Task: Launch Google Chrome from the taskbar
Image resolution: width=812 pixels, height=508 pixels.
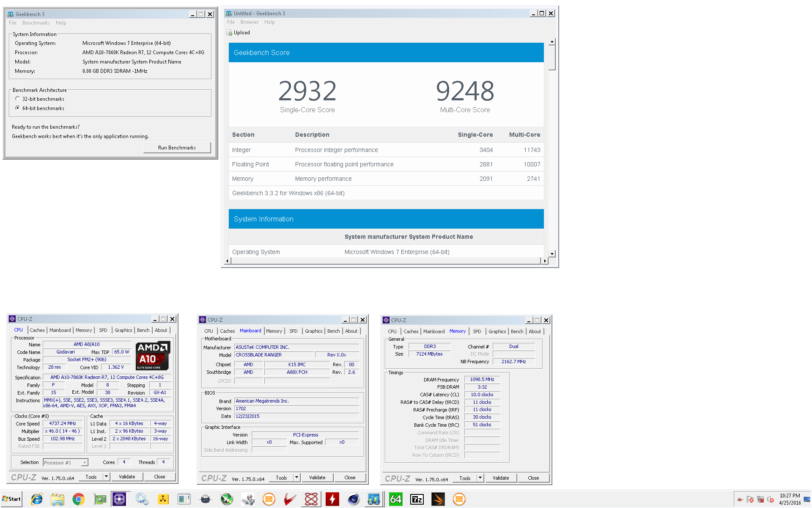Action: [x=78, y=500]
